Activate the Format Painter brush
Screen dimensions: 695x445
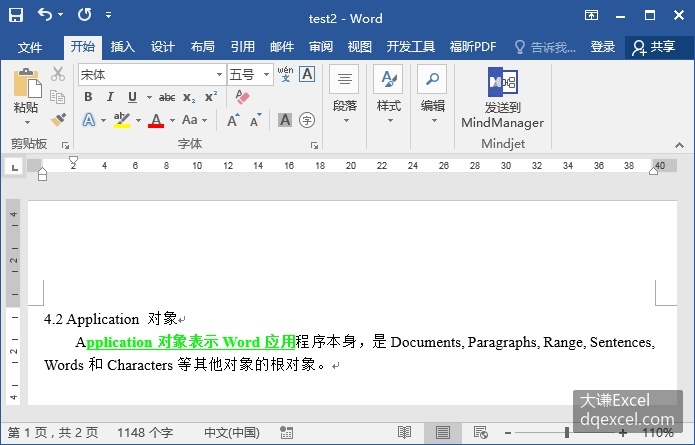point(58,119)
